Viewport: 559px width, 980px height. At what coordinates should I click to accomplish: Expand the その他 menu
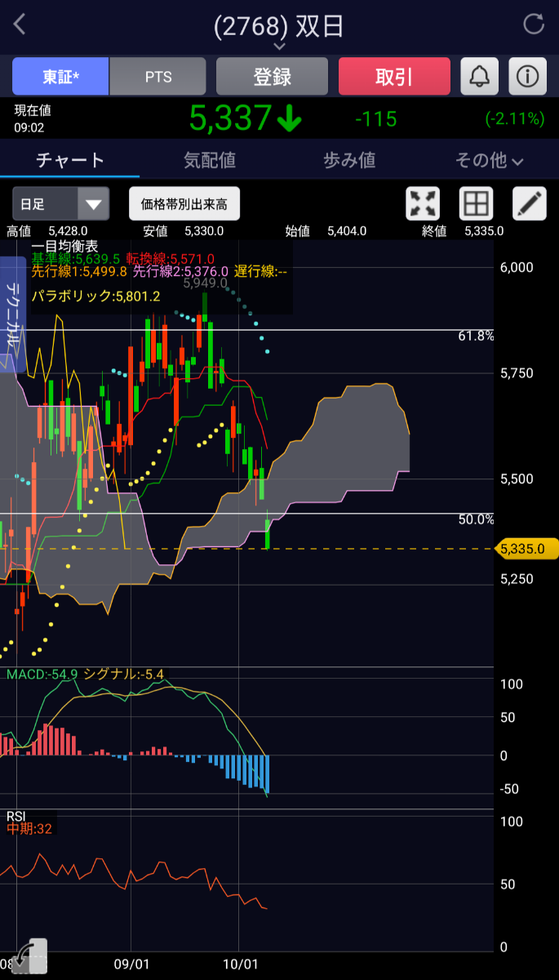(x=489, y=160)
